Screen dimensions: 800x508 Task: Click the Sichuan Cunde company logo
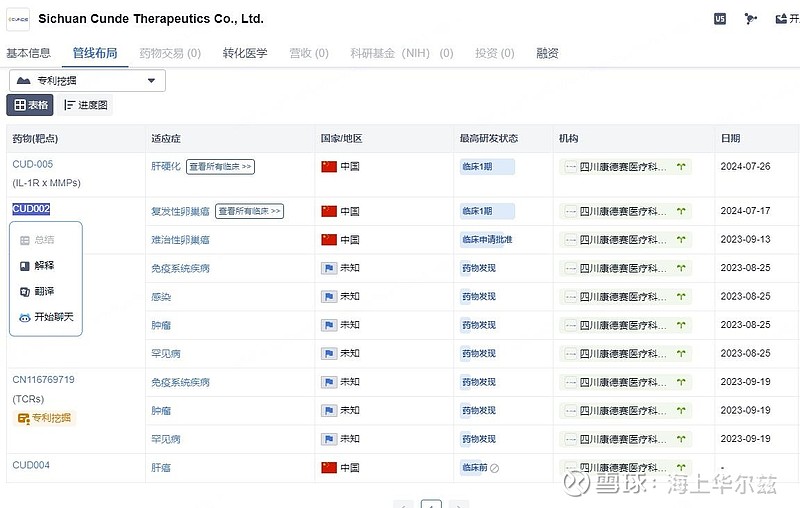[18, 19]
